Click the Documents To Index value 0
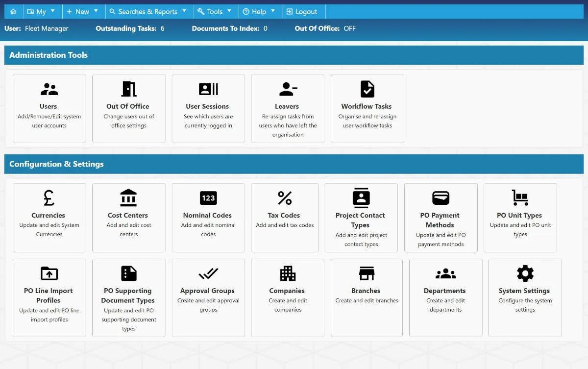588x369 pixels. (266, 28)
